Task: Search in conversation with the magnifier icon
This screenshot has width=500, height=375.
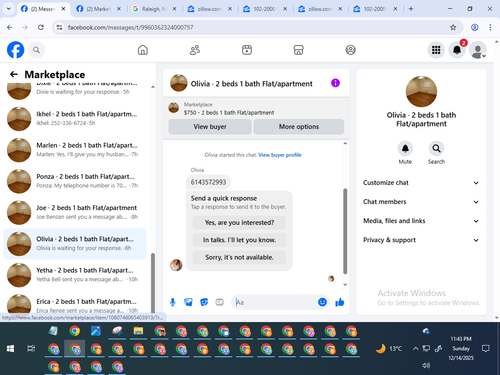Action: pyautogui.click(x=436, y=148)
